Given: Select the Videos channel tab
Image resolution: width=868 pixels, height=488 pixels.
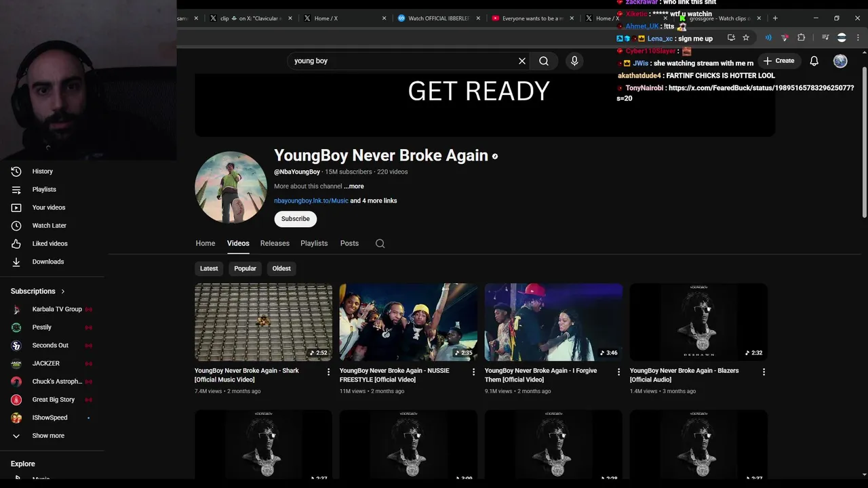Looking at the screenshot, I should click(238, 243).
